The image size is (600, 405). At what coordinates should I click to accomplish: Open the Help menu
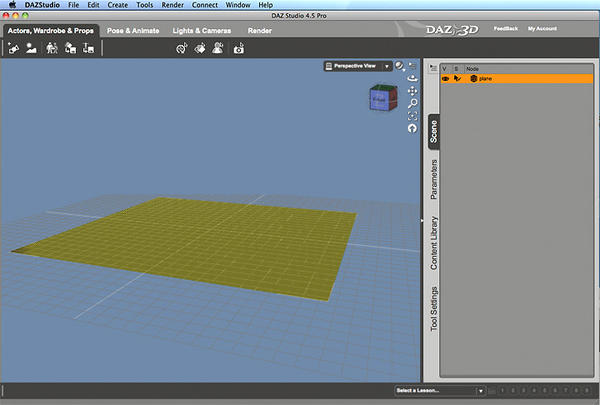coord(266,5)
